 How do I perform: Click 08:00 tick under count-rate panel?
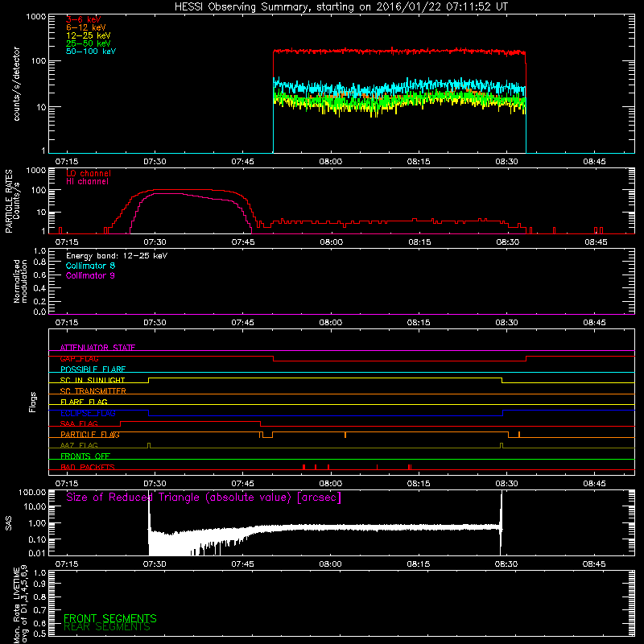click(x=331, y=162)
